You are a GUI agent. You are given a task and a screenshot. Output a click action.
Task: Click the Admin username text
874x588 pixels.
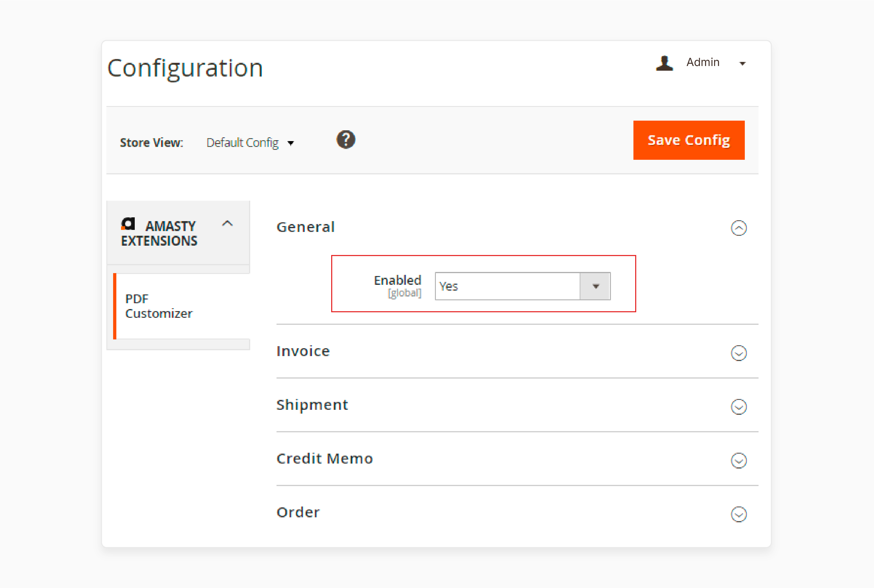tap(702, 62)
